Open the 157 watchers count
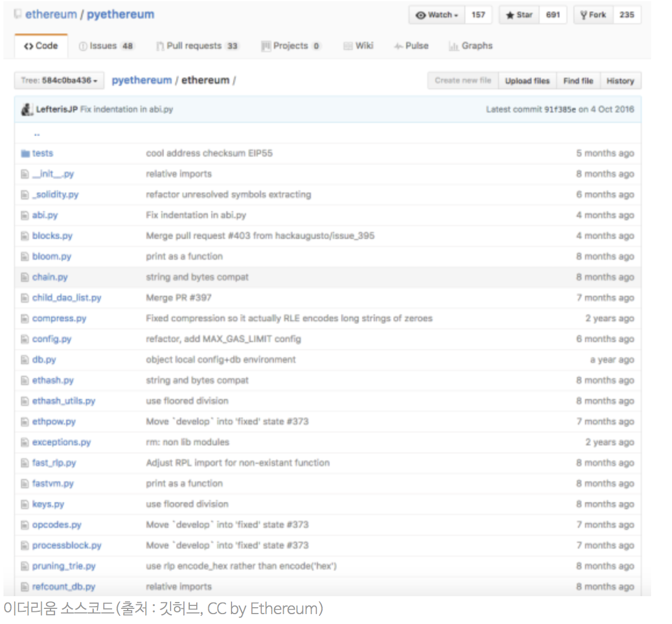The width and height of the screenshot is (672, 624). tap(478, 15)
